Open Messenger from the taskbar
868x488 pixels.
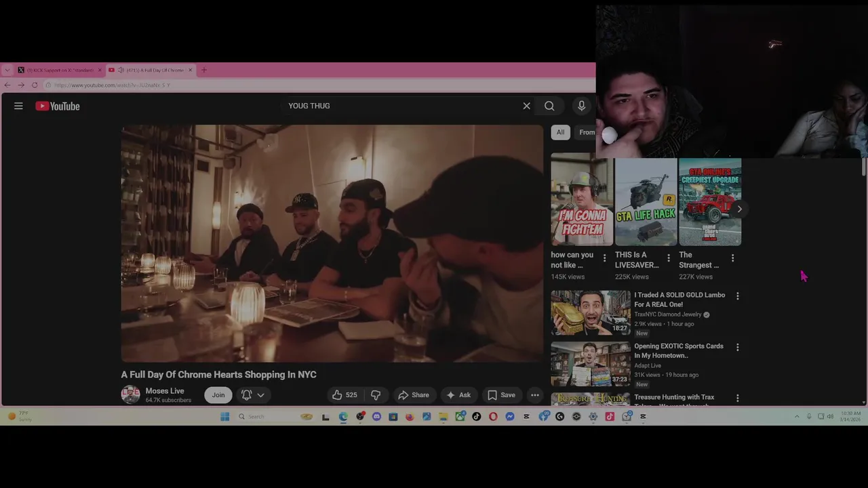pos(510,416)
